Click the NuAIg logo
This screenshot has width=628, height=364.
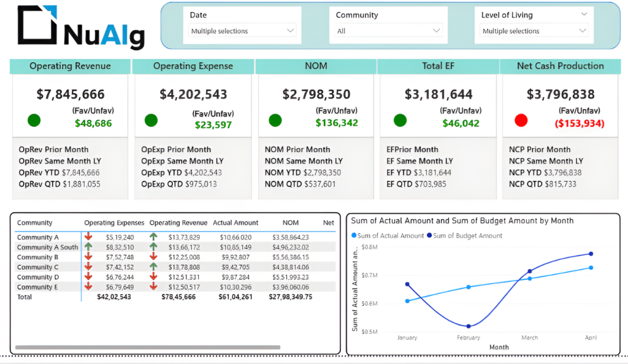click(82, 27)
